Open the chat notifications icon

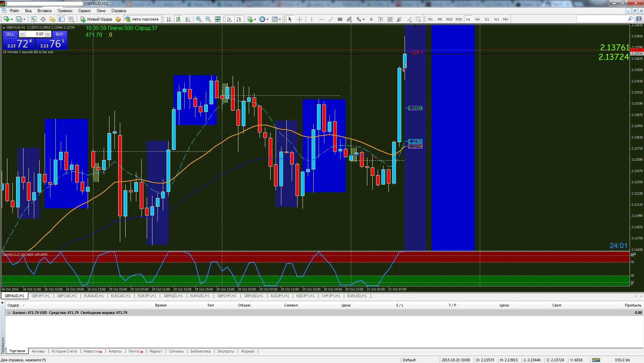pos(639,19)
